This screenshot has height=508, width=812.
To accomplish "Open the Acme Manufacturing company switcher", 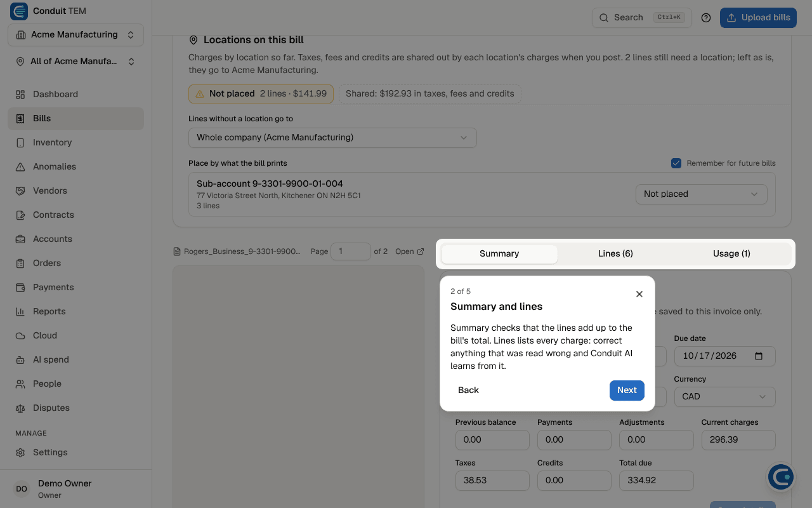I will click(x=75, y=34).
